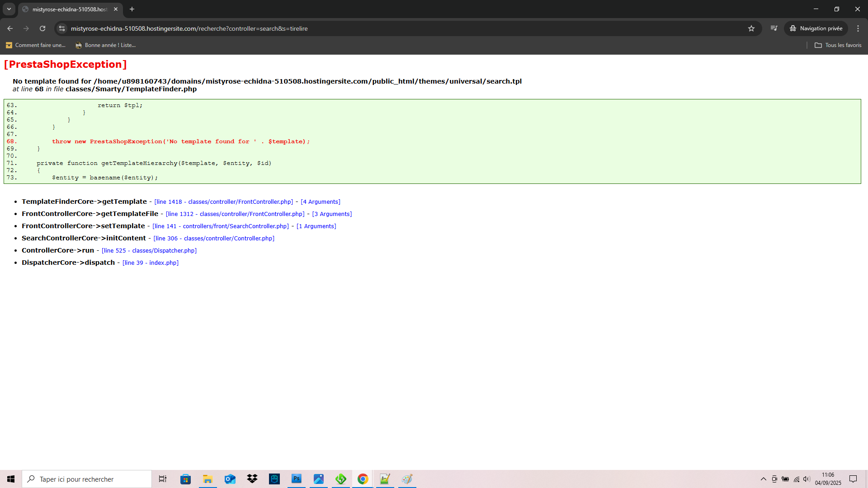Open the battery status tray icon
The image size is (868, 488).
tap(785, 479)
